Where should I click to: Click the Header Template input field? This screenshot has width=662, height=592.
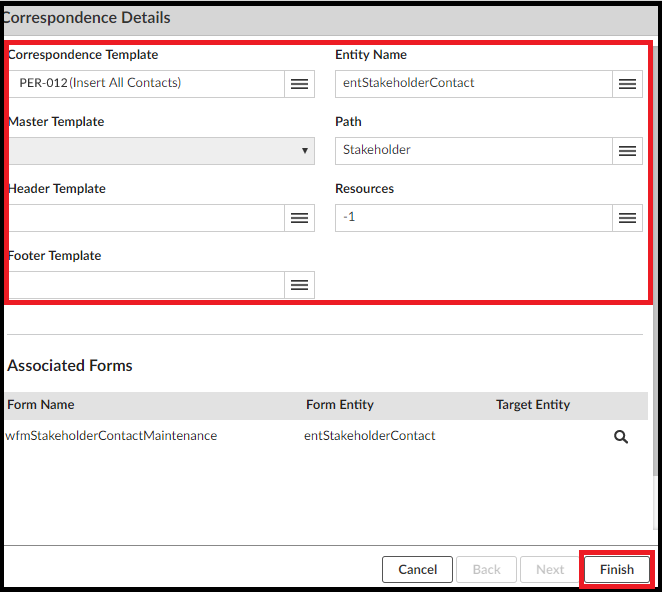click(146, 218)
